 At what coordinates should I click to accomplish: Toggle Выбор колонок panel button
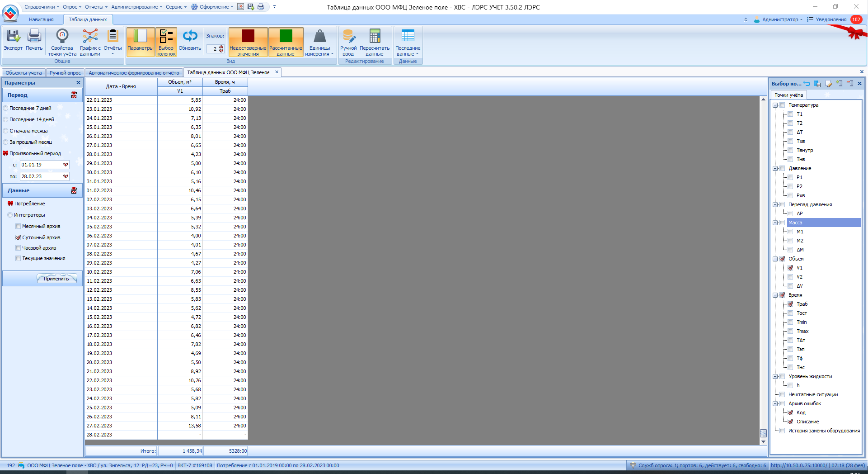click(x=166, y=42)
